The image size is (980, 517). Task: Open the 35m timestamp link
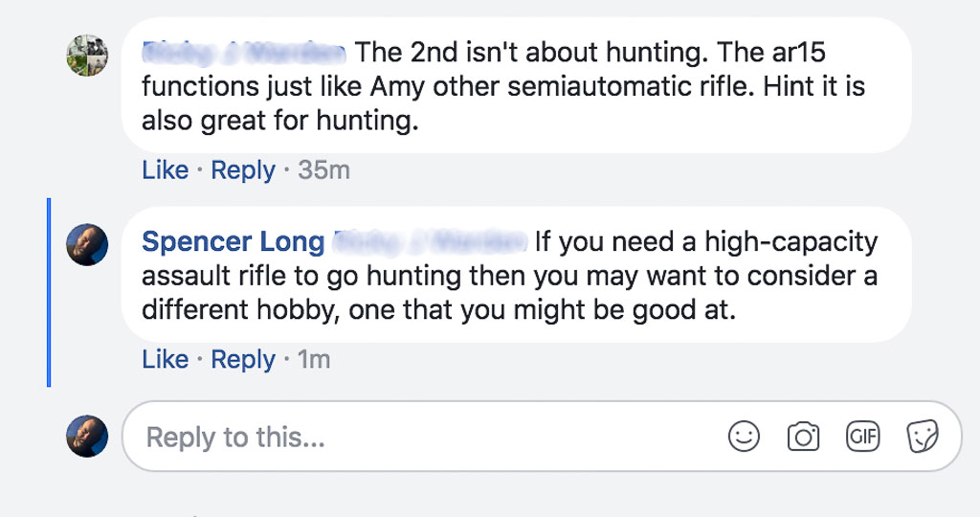point(323,170)
